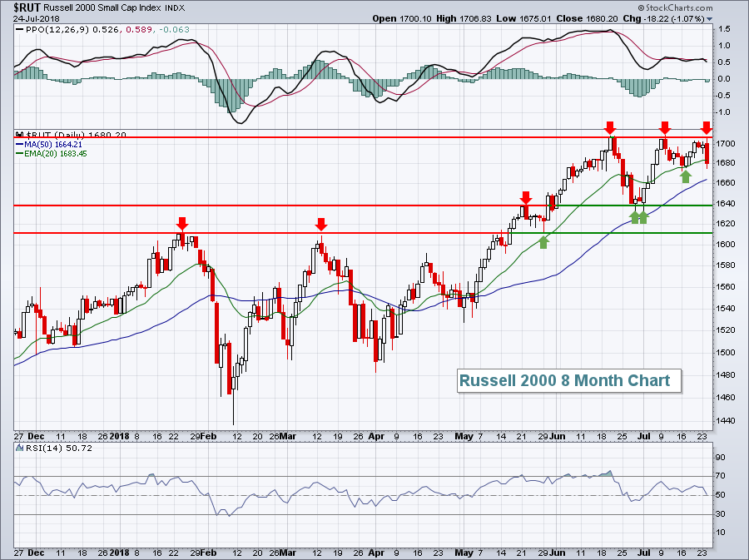The height and width of the screenshot is (560, 749).
Task: Click the EMA(20) 1683.45 legend label
Action: click(56, 154)
